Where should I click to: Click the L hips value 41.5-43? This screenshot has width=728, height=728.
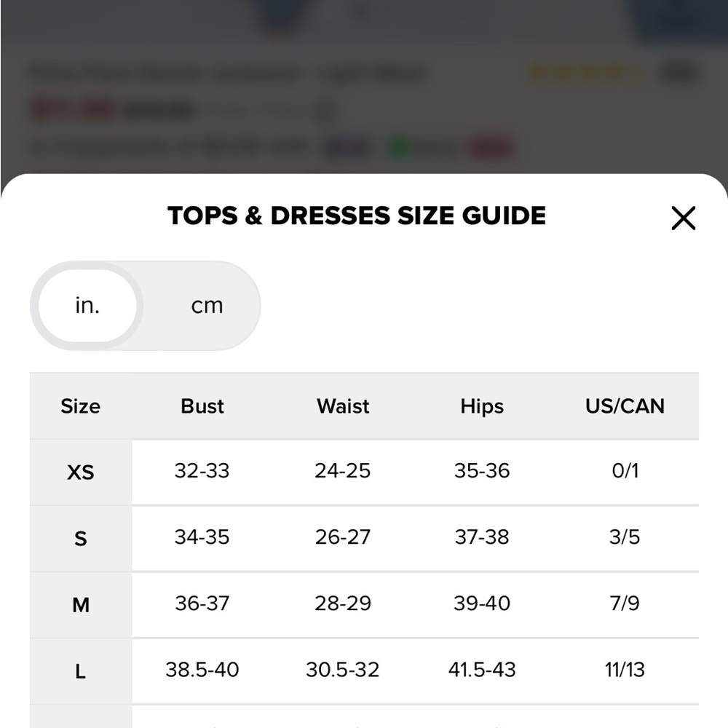pos(482,670)
